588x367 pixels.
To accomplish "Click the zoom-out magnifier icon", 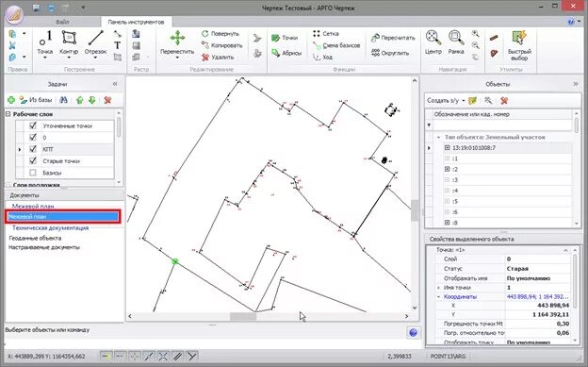I will 476,45.
